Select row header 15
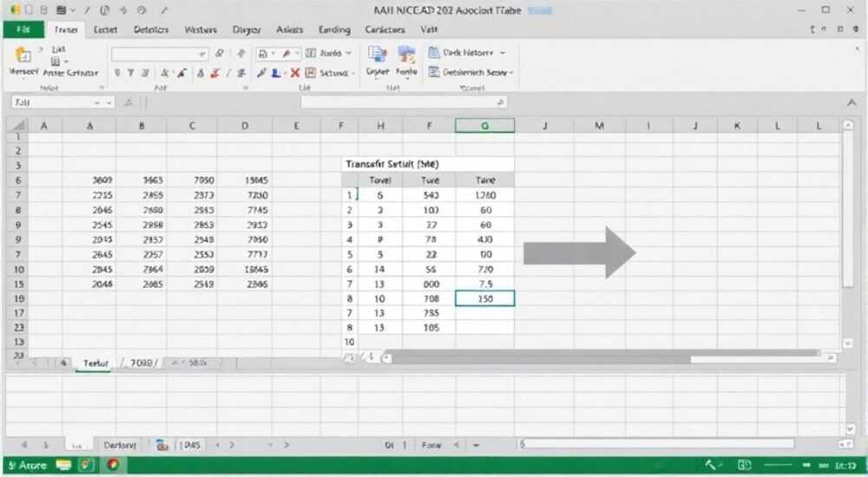 coord(17,284)
